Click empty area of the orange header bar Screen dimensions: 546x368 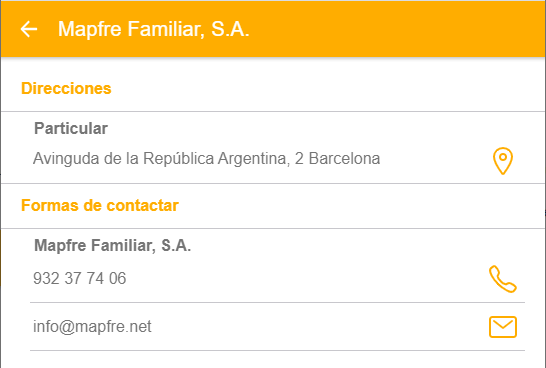point(397,29)
